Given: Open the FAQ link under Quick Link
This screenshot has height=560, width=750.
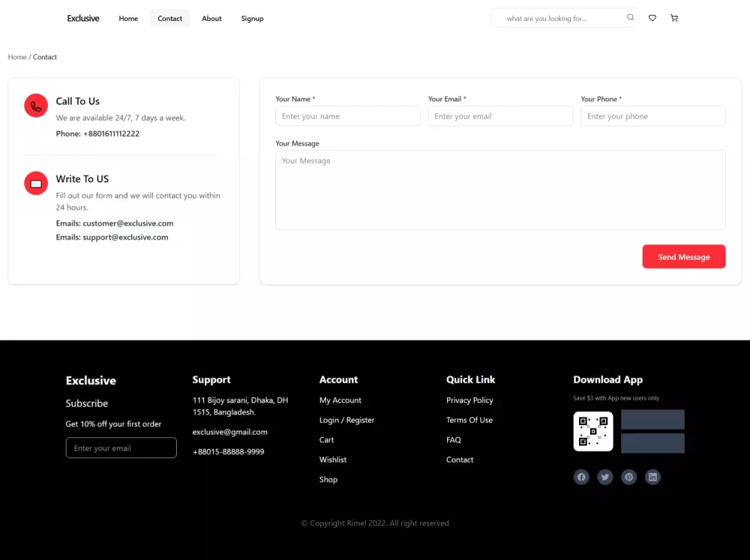Looking at the screenshot, I should pos(453,440).
